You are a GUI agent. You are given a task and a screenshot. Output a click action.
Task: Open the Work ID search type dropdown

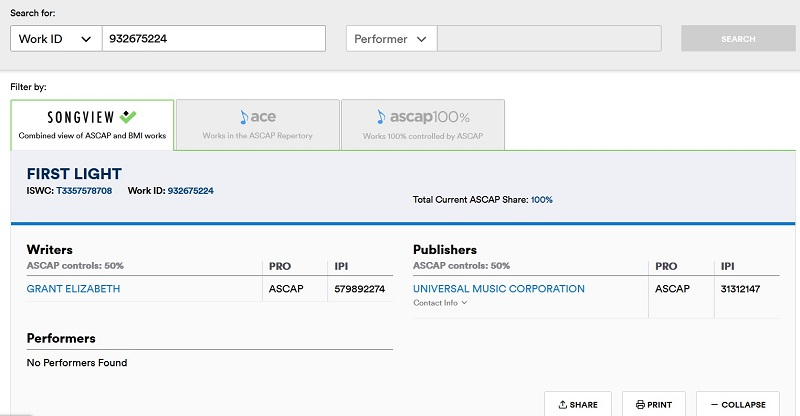click(x=56, y=38)
